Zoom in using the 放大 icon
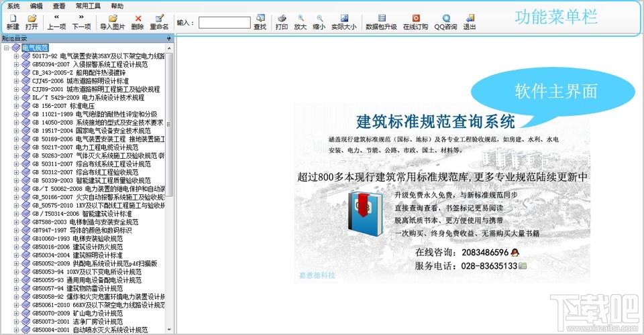 point(300,21)
